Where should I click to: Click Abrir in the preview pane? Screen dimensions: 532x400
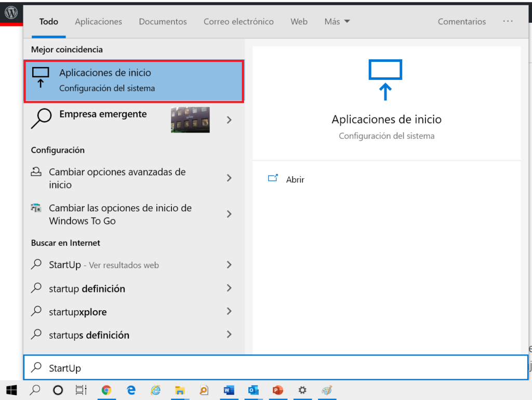point(295,179)
